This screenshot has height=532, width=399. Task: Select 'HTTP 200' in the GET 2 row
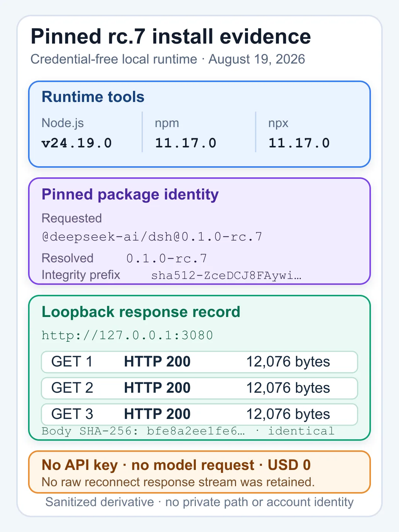(157, 388)
